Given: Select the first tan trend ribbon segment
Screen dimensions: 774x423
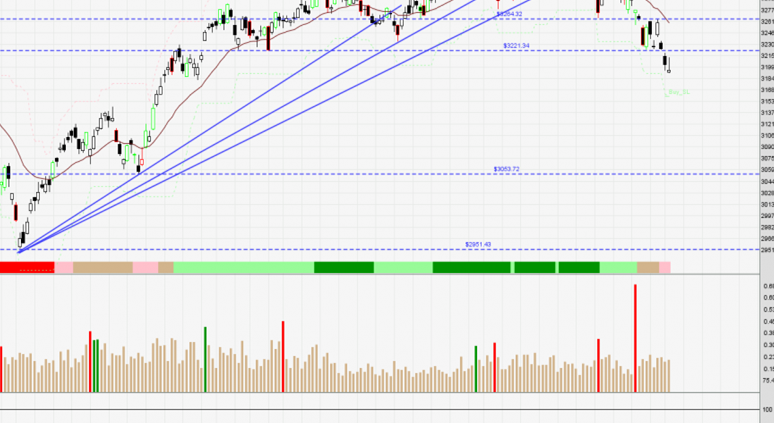Looking at the screenshot, I should click(102, 267).
